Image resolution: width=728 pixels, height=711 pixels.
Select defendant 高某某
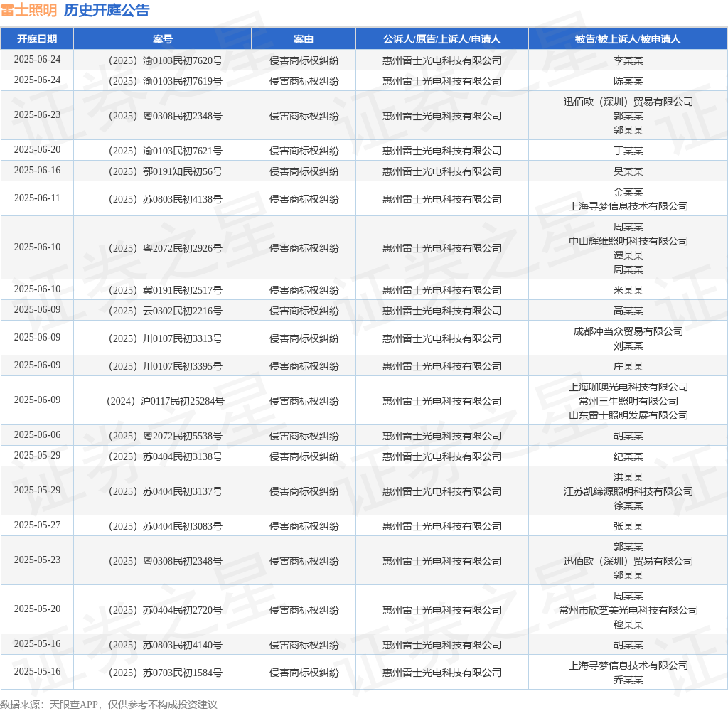tap(628, 311)
